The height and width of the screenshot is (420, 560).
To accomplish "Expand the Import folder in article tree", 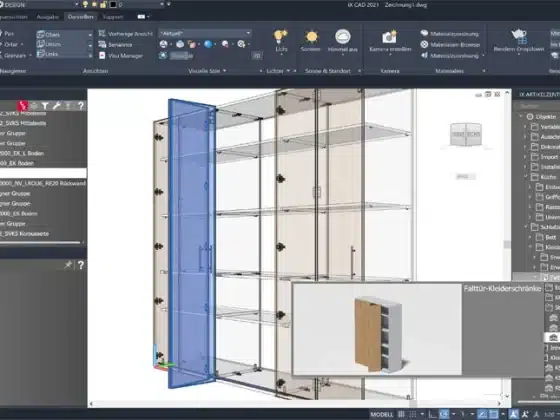I will click(x=526, y=157).
